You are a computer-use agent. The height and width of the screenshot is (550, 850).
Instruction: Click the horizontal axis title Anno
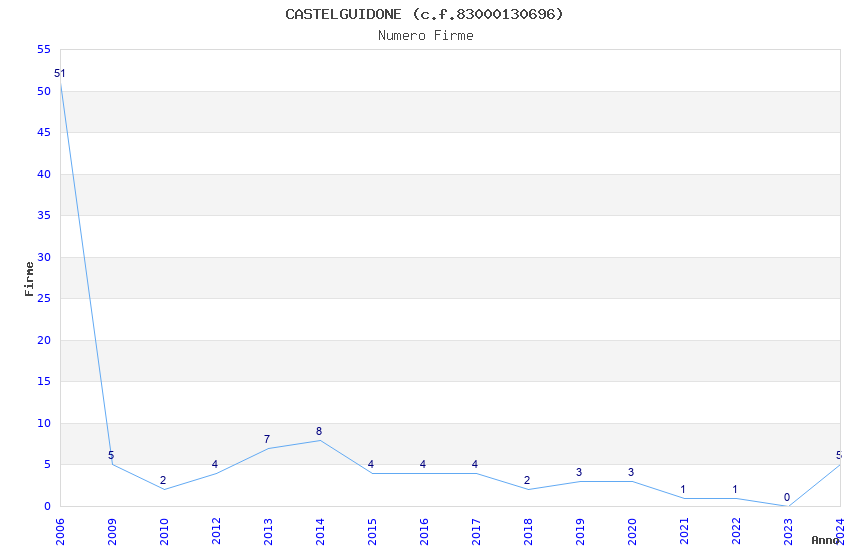(x=825, y=540)
